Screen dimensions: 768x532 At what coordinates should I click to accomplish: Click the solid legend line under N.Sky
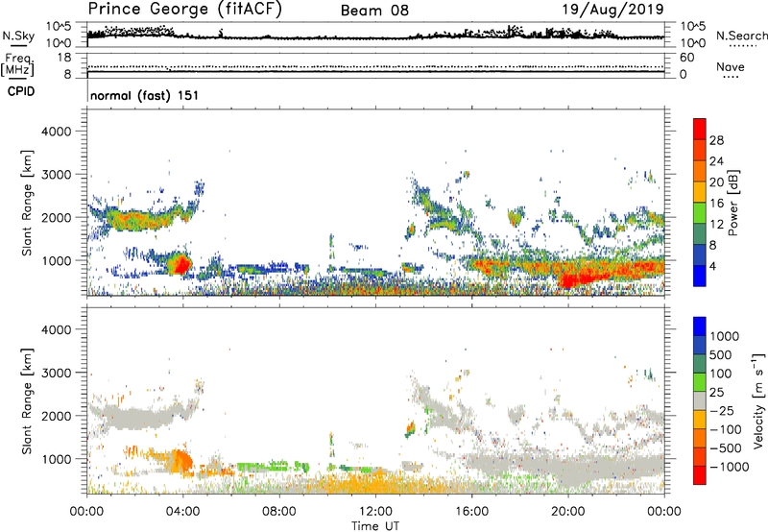18,46
